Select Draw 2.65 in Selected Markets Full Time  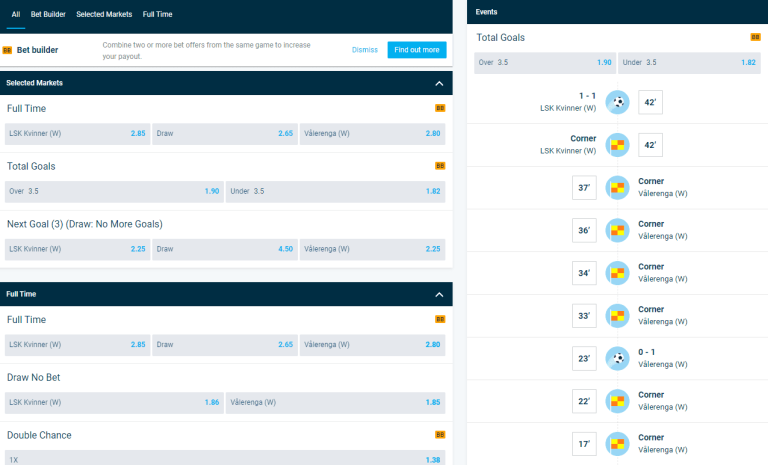tap(225, 134)
